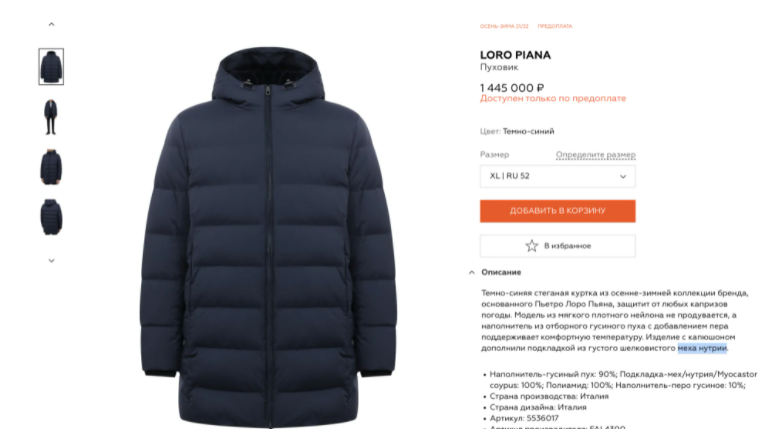Click the Доступен только по предоплате notice

coord(553,98)
